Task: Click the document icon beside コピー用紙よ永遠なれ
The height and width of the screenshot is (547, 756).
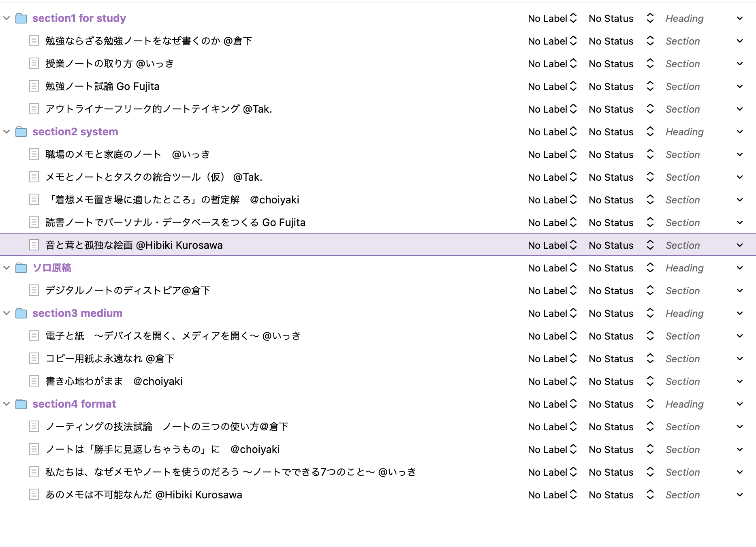Action: tap(34, 358)
